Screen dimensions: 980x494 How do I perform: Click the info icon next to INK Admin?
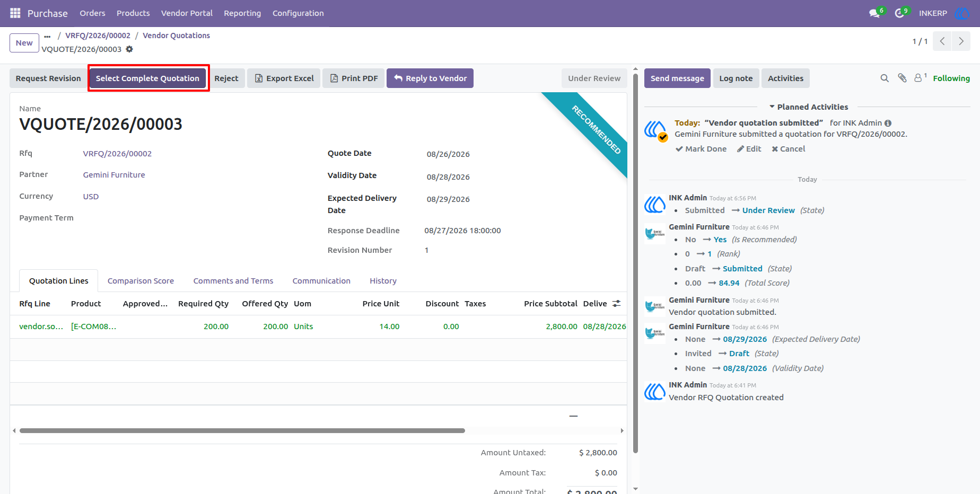(888, 123)
